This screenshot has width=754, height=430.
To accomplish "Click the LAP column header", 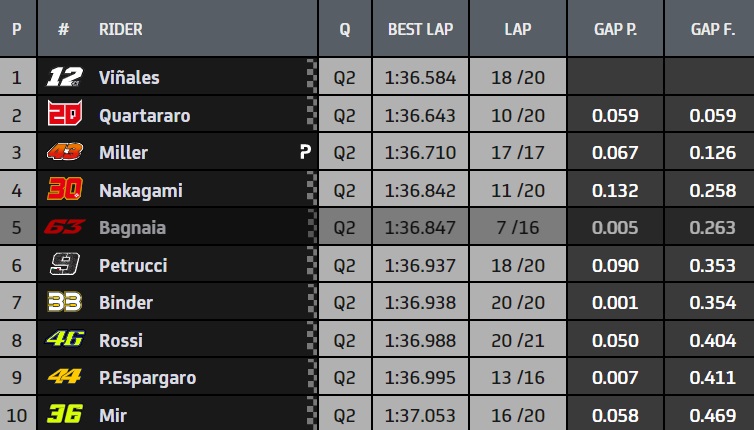I will point(517,29).
